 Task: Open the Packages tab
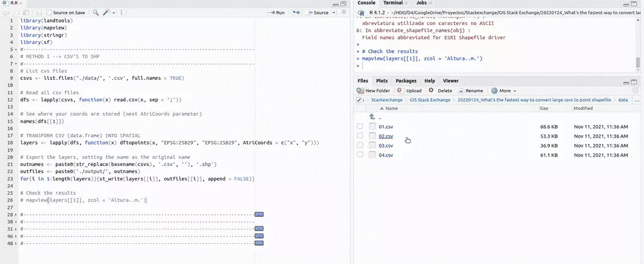406,81
